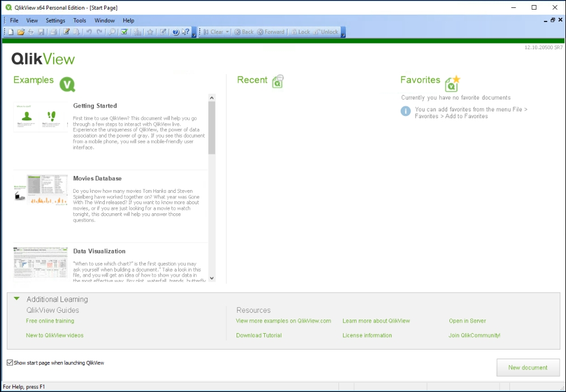566x392 pixels.
Task: Click the Notes pencil toolbar icon
Action: pyautogui.click(x=163, y=32)
